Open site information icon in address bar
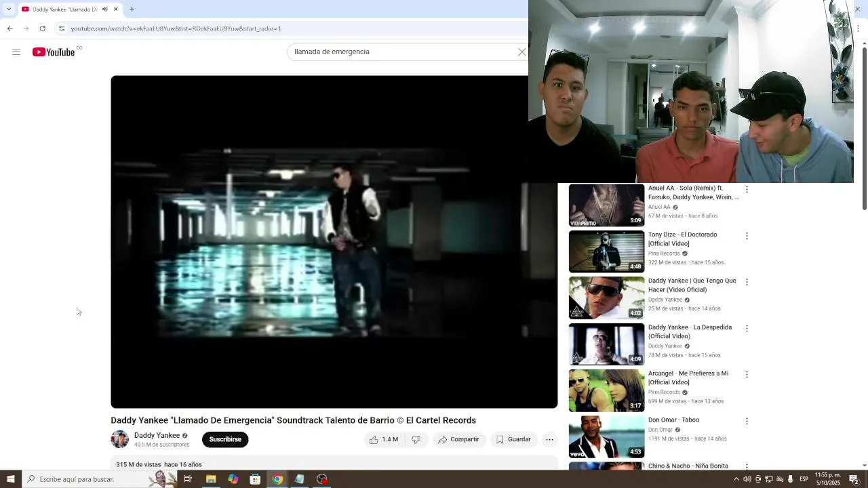Image resolution: width=868 pixels, height=488 pixels. (x=61, y=28)
